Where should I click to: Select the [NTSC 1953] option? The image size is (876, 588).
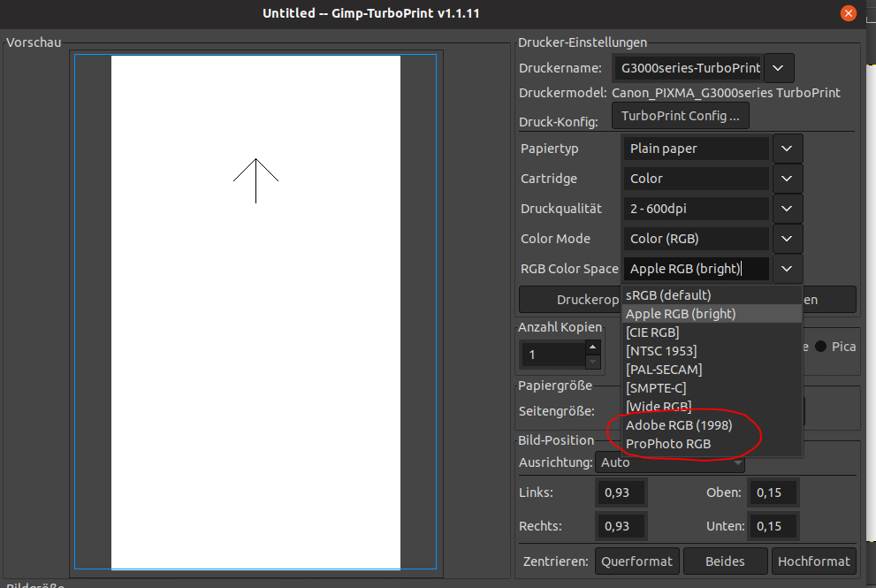[x=664, y=351]
